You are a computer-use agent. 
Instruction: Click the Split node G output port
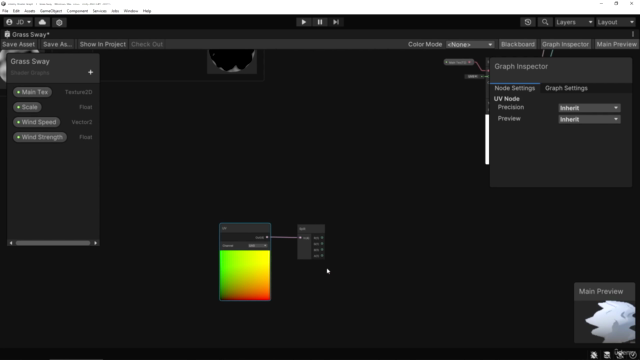(x=322, y=244)
